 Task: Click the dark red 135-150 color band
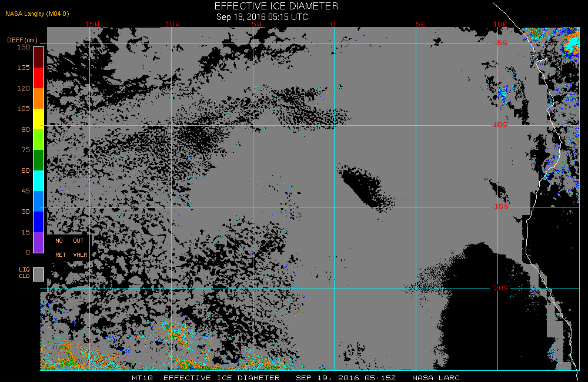(x=39, y=58)
